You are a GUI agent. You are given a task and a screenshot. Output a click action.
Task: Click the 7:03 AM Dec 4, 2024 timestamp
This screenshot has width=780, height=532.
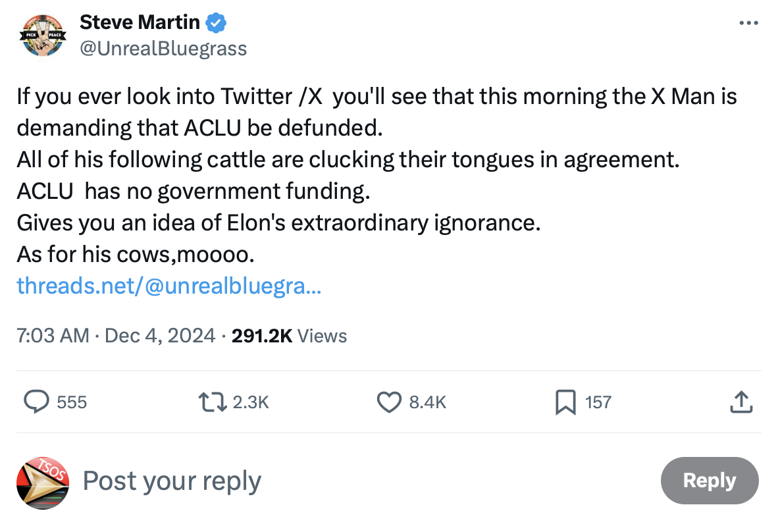116,336
